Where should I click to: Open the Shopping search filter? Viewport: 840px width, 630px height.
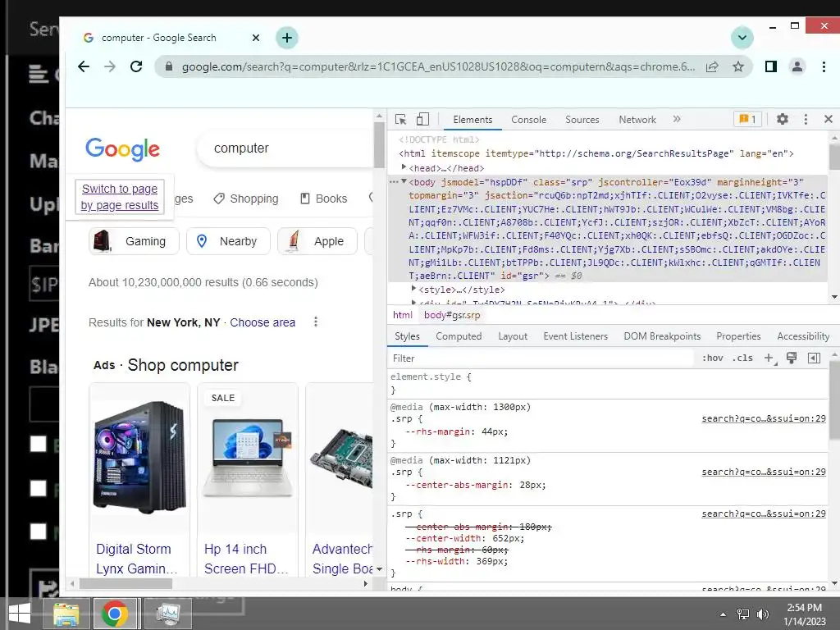pyautogui.click(x=246, y=199)
